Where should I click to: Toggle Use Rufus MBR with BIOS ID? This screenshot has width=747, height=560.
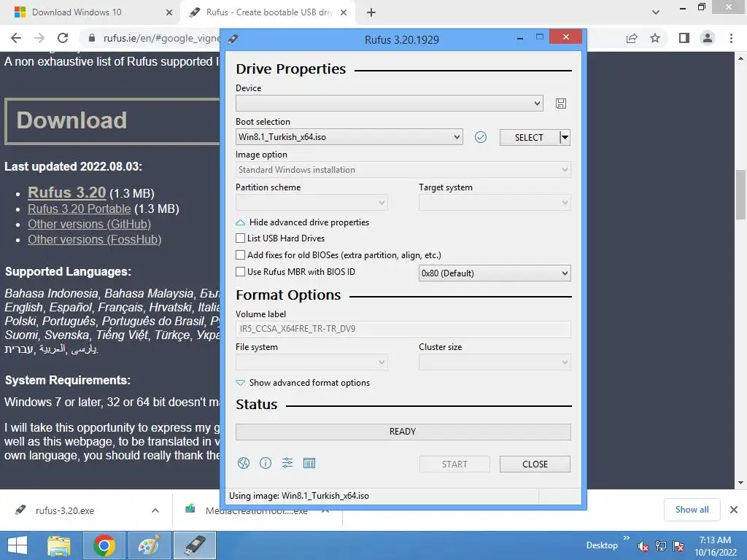[x=241, y=271]
